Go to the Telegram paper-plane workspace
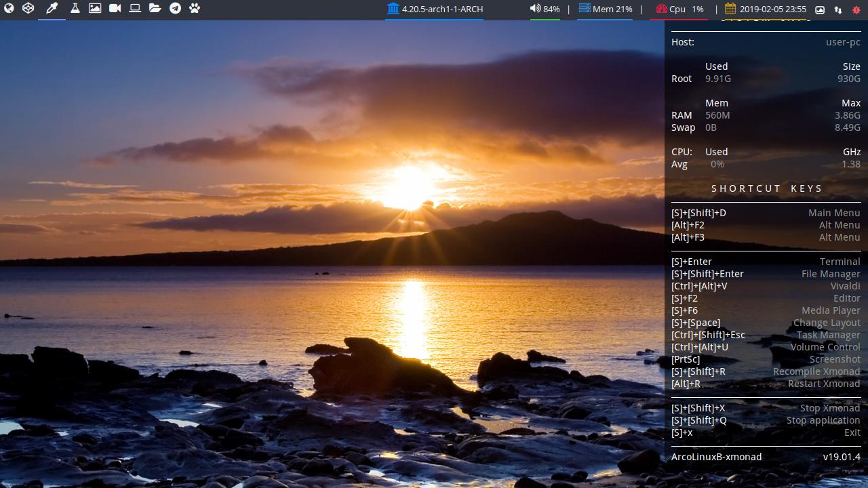Viewport: 868px width, 488px height. pyautogui.click(x=175, y=9)
